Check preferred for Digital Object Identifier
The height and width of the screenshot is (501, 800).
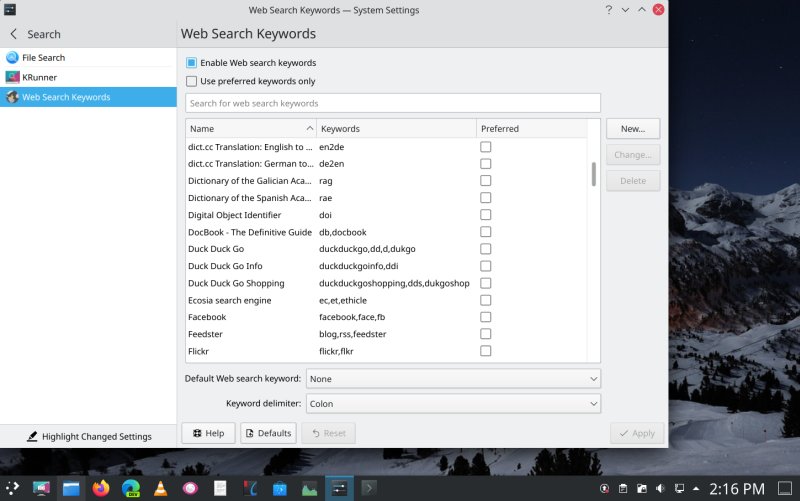point(486,215)
